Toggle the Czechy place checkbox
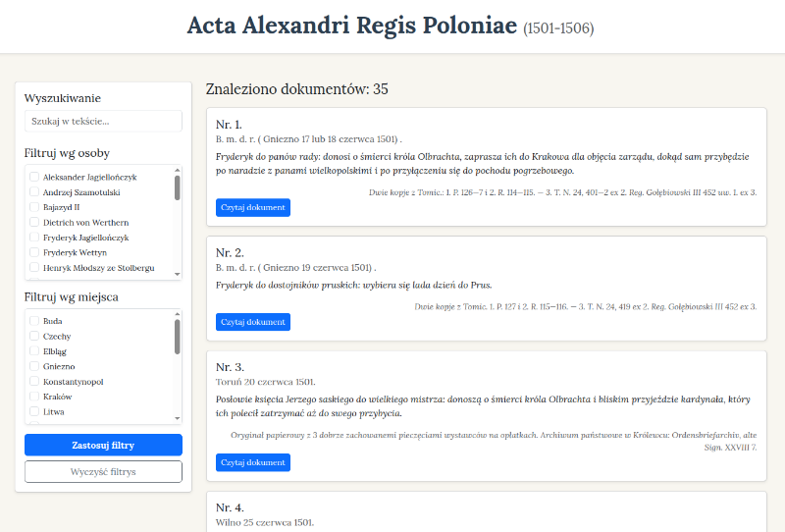The width and height of the screenshot is (785, 532). pos(34,337)
